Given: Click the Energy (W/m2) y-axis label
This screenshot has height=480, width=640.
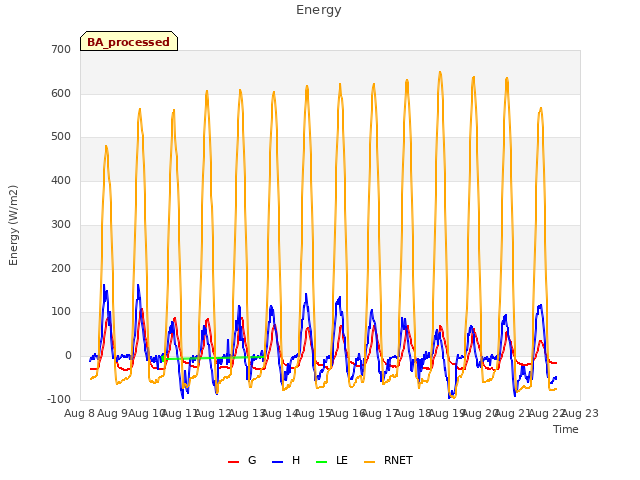Looking at the screenshot, I should click(13, 225).
